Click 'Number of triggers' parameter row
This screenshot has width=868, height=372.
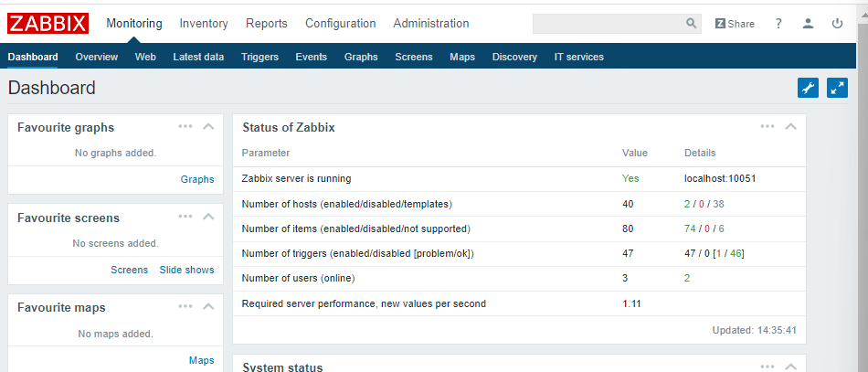pos(519,253)
